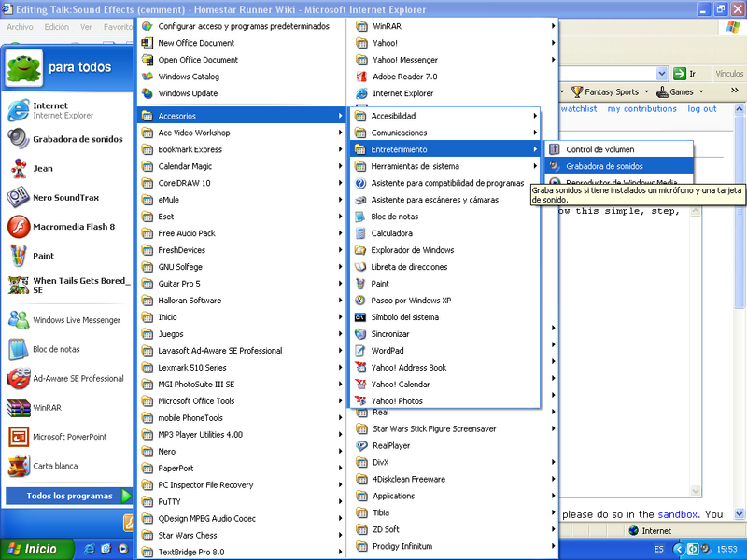This screenshot has height=560, width=747.
Task: Open Grabadora de sonidos in Entretenimiento submenu
Action: coord(618,166)
